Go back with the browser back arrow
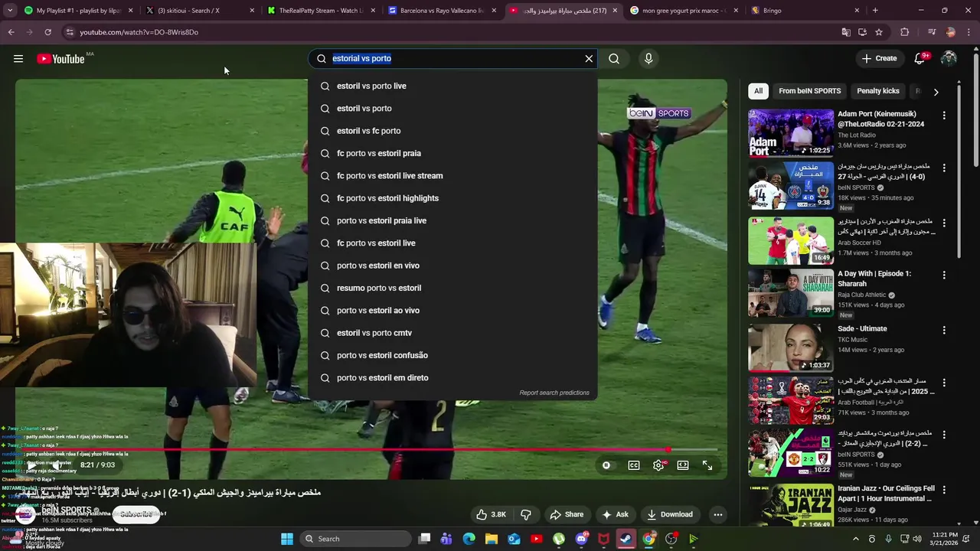 11,32
